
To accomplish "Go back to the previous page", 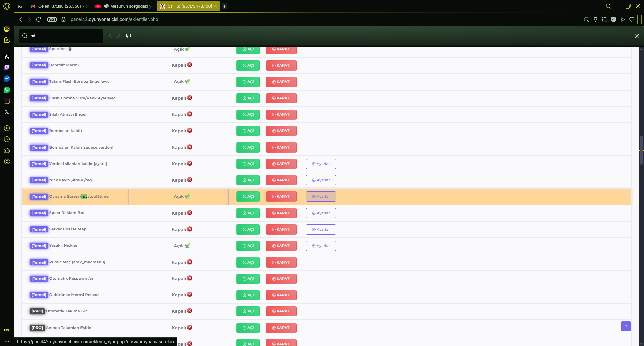I will point(20,19).
